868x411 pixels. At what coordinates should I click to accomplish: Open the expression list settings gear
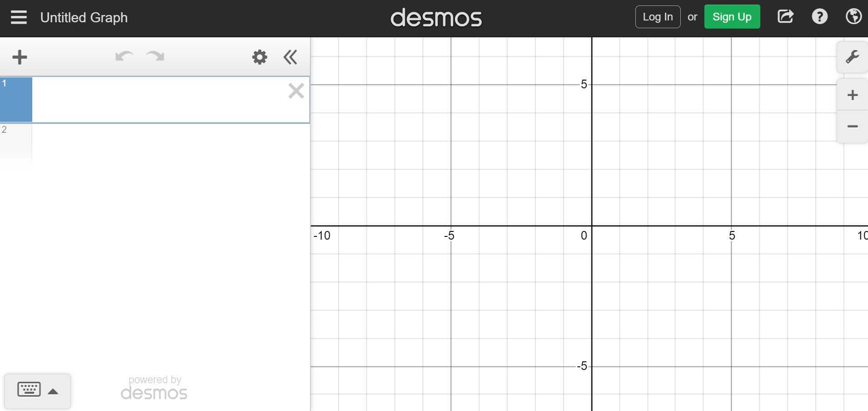(259, 57)
